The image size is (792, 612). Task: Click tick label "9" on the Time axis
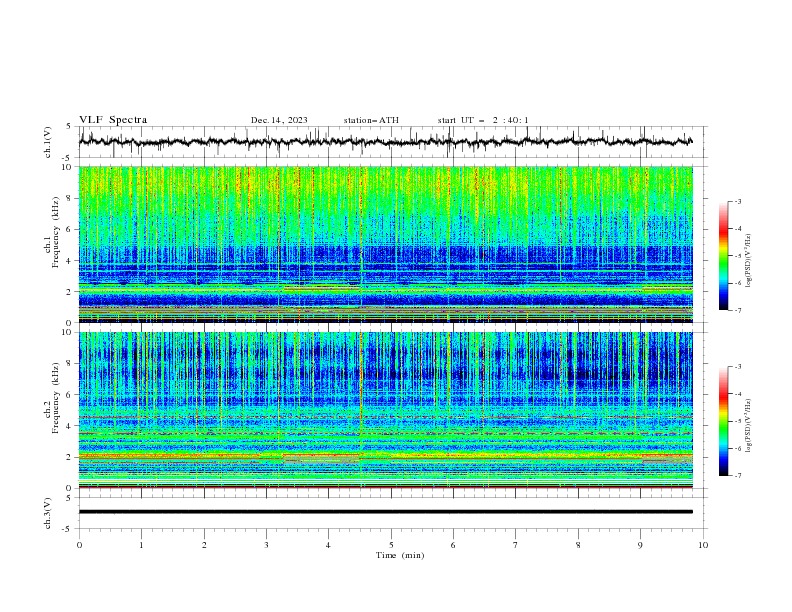tap(640, 545)
